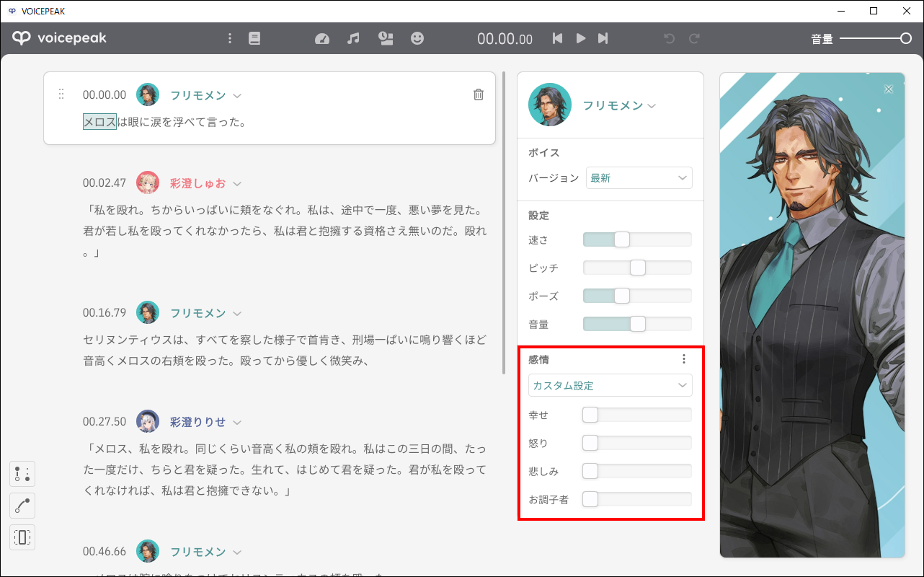Click the text list scrollbar
Image resolution: width=924 pixels, height=577 pixels.
tap(505, 224)
